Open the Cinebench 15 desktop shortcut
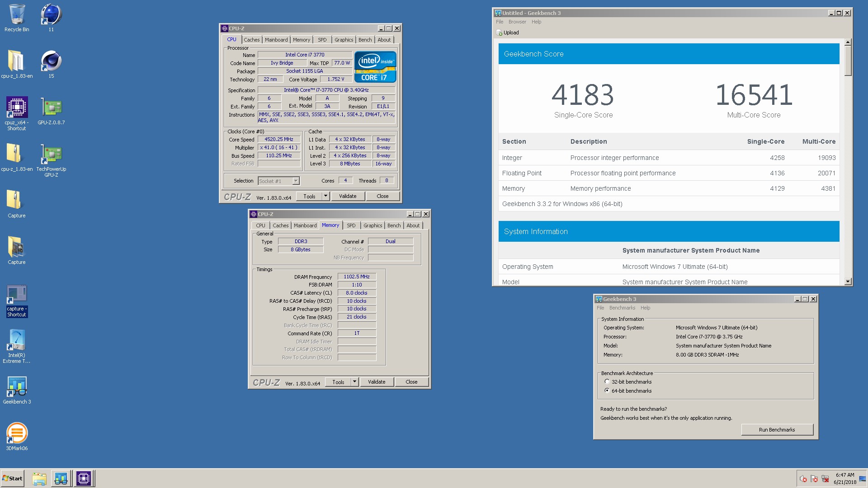868x488 pixels. tap(51, 64)
